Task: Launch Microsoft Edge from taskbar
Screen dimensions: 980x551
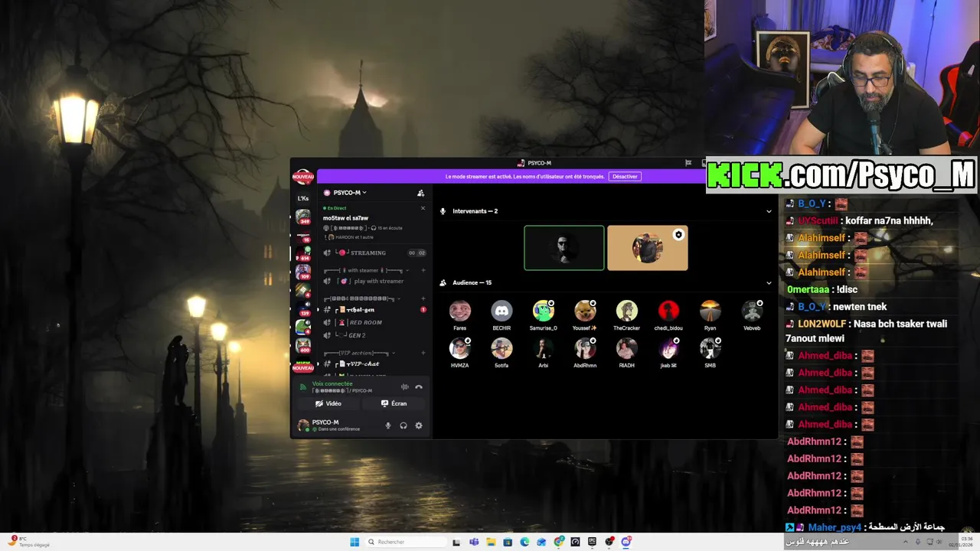Action: pyautogui.click(x=524, y=542)
